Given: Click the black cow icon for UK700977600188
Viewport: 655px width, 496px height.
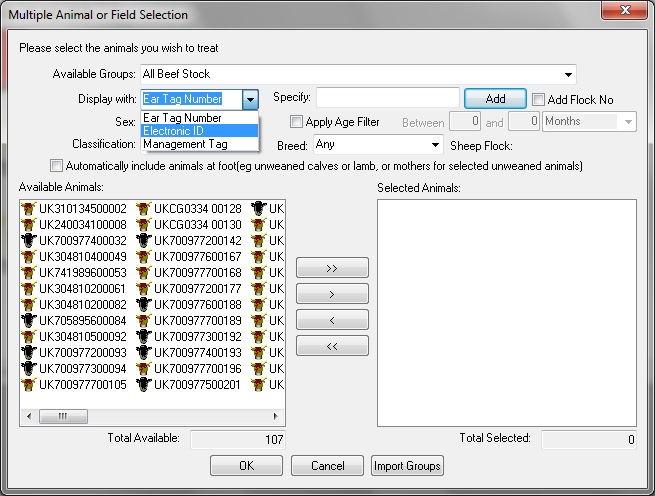Looking at the screenshot, I should pos(143,304).
